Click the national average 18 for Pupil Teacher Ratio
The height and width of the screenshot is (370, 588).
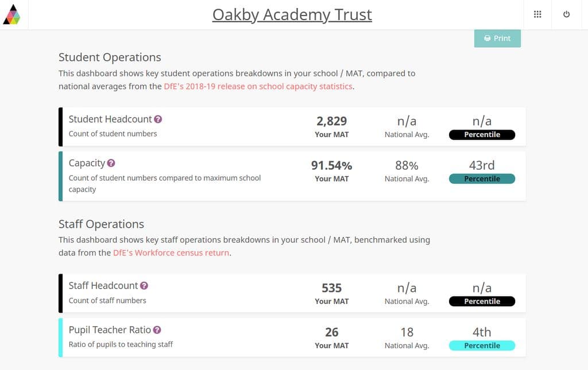point(407,332)
